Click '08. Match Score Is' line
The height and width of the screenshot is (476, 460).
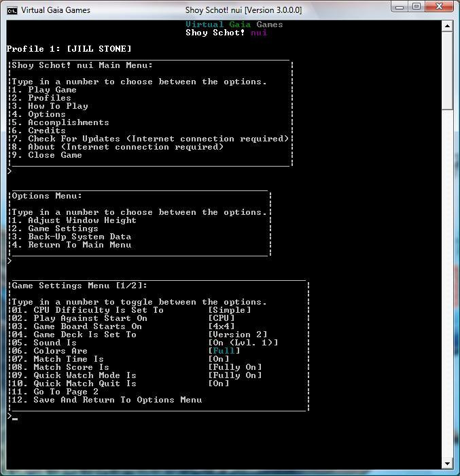click(x=60, y=368)
